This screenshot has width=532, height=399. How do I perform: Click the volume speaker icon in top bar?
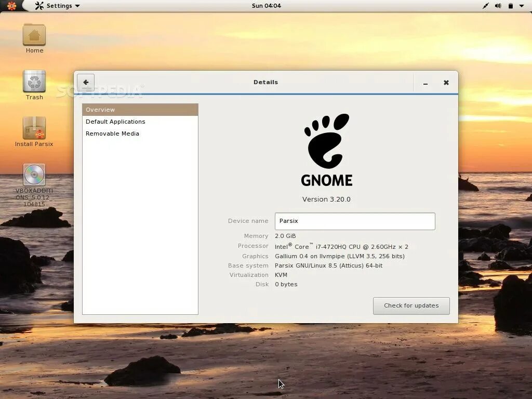click(498, 6)
